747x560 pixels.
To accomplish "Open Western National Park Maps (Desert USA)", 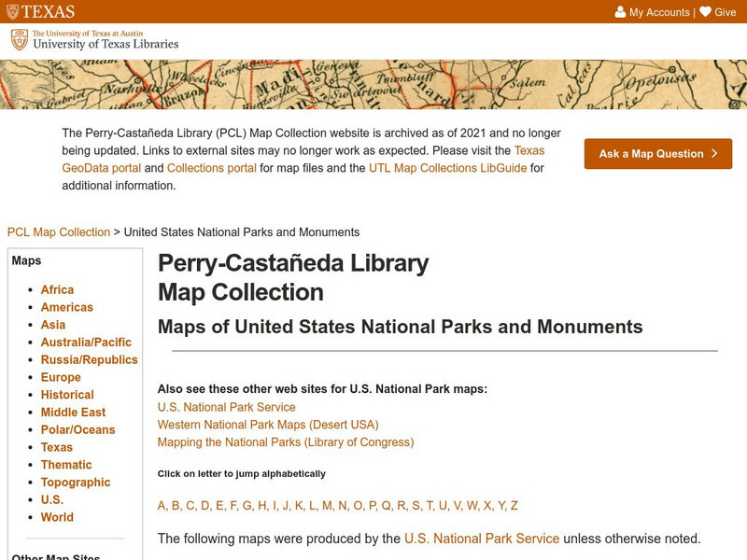I will pyautogui.click(x=267, y=425).
